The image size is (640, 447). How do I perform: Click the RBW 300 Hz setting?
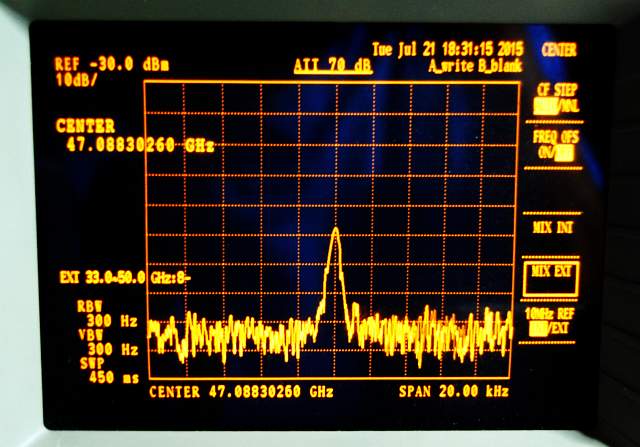94,313
